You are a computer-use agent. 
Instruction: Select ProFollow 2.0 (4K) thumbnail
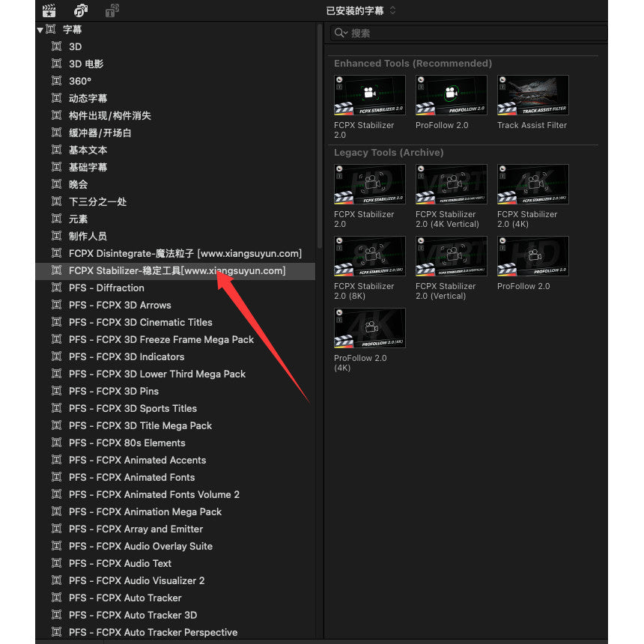click(370, 328)
